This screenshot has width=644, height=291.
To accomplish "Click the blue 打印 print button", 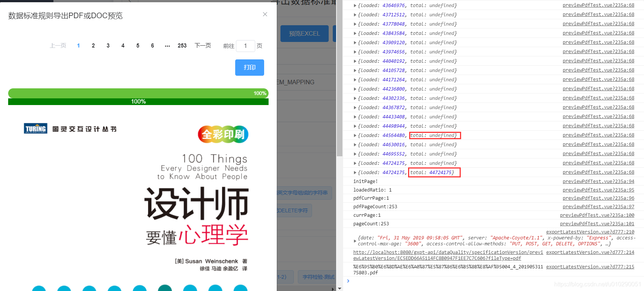I will 250,68.
